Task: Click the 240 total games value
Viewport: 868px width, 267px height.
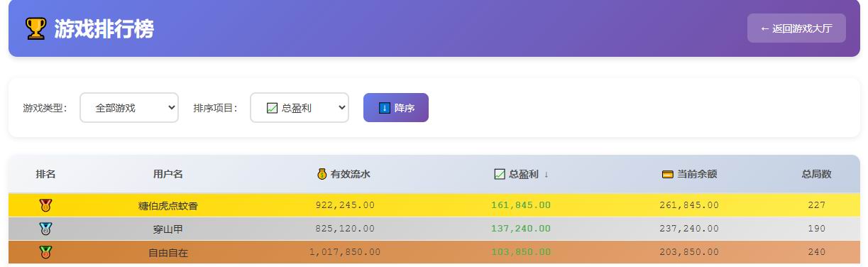Action: (x=817, y=252)
